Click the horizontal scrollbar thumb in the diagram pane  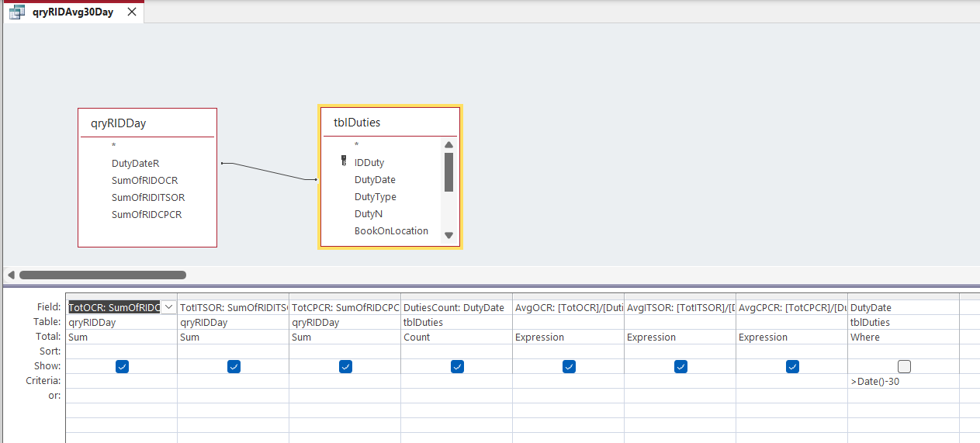point(102,275)
